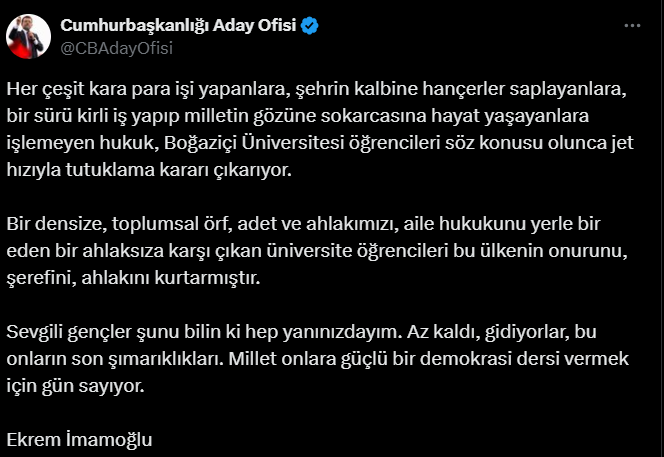
Task: Open the account's profile picture
Action: point(28,36)
